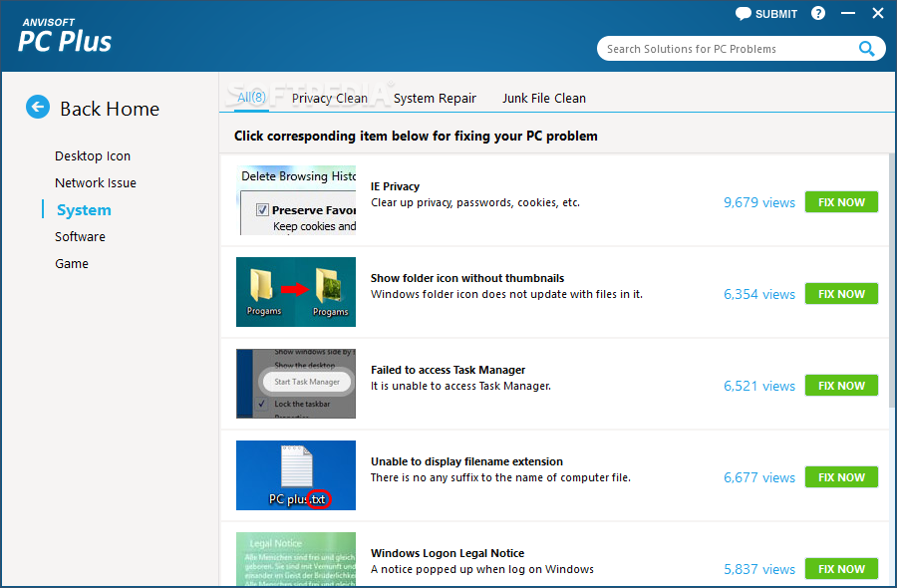The image size is (897, 588).
Task: Open the Privacy Clean tab
Action: pos(330,99)
